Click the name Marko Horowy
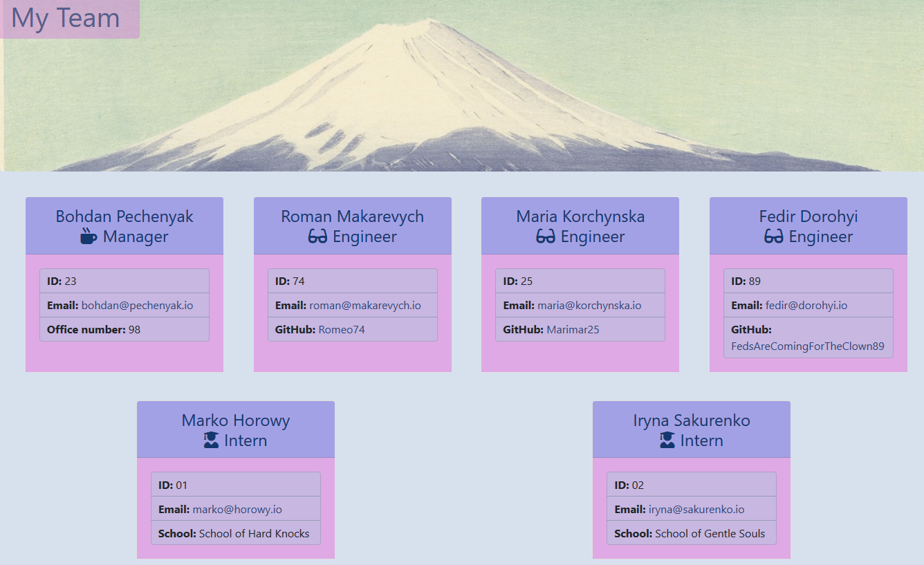Screen dimensions: 924x565 click(x=236, y=420)
